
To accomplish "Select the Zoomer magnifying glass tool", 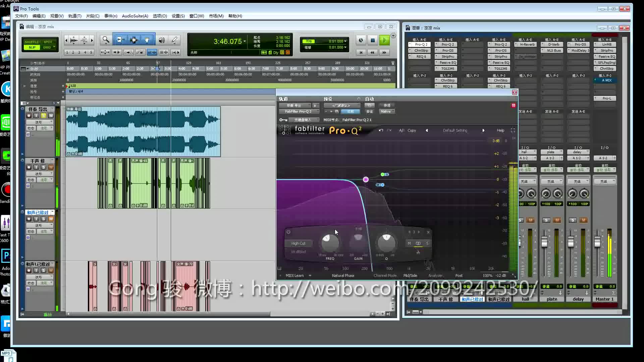I will click(106, 40).
